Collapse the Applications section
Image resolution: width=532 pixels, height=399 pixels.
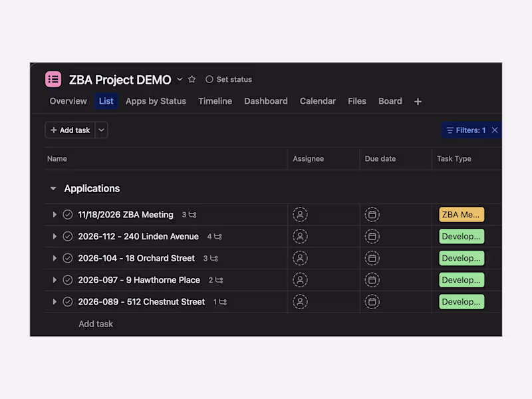(53, 188)
